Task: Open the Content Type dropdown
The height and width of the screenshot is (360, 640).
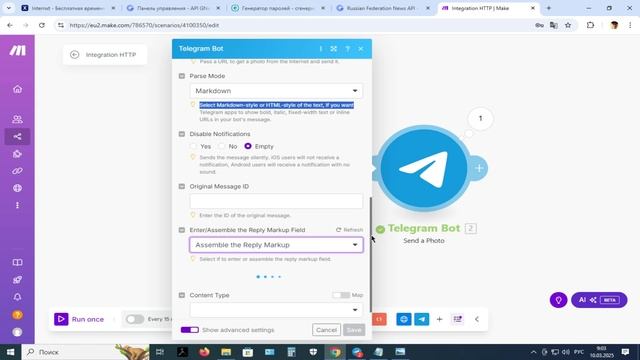Action: pyautogui.click(x=276, y=310)
